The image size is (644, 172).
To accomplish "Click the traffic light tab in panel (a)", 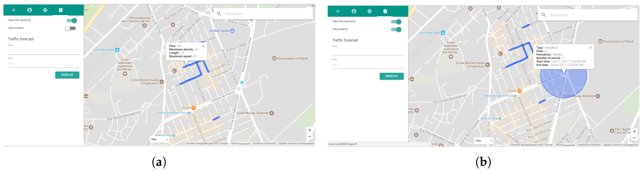I will (61, 10).
